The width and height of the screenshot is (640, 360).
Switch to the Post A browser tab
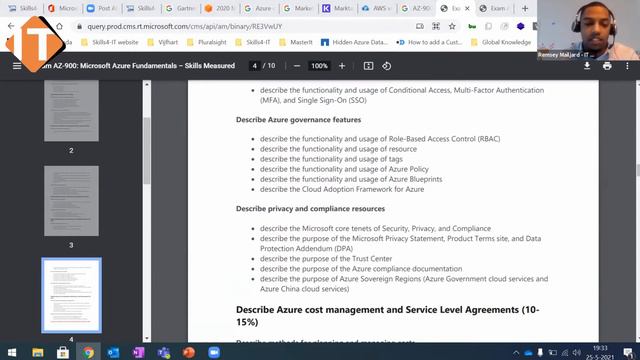[x=102, y=8]
